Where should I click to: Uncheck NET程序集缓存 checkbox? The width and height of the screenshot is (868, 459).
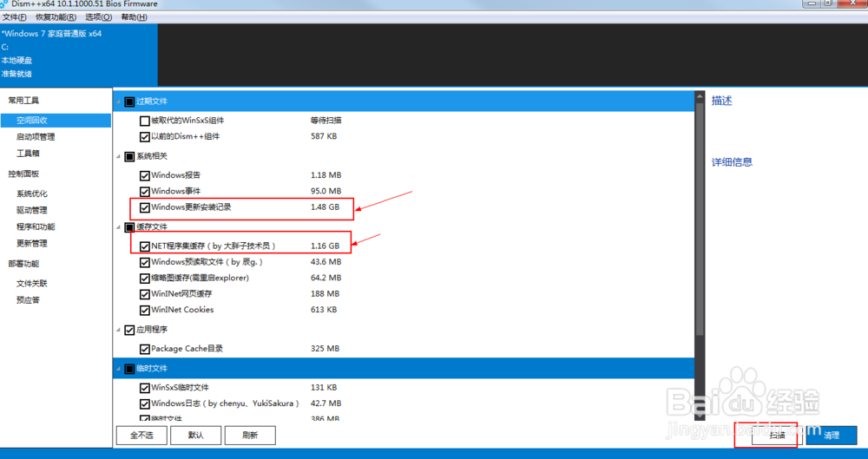(x=144, y=246)
